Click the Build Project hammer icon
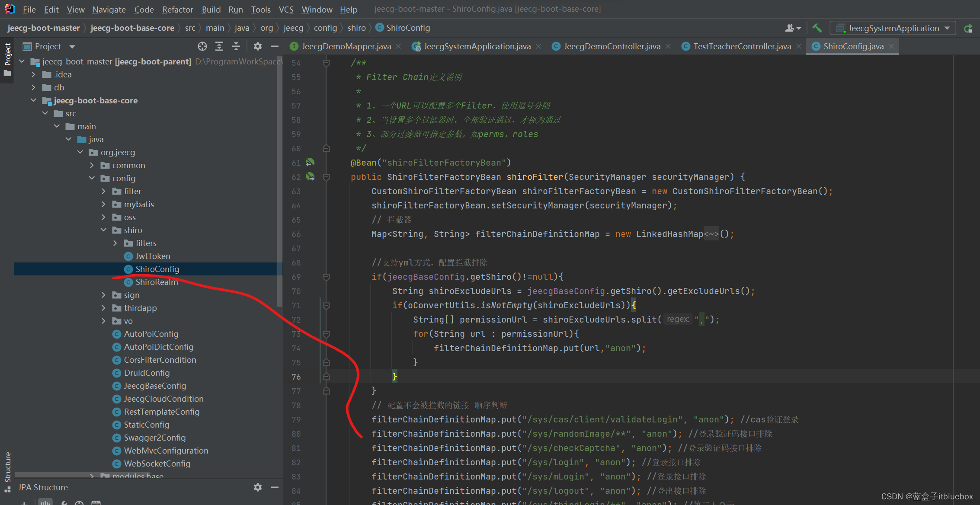Viewport: 980px width, 505px height. (x=817, y=28)
